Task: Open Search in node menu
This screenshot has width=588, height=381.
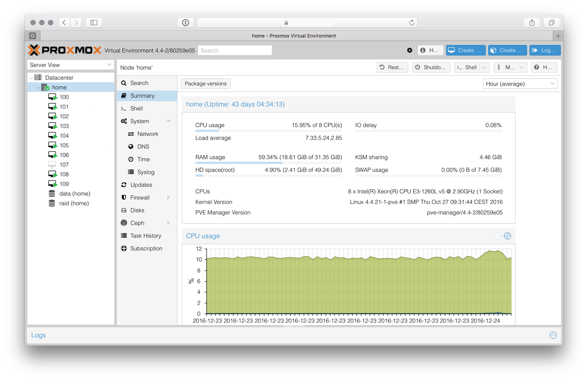Action: click(x=147, y=83)
